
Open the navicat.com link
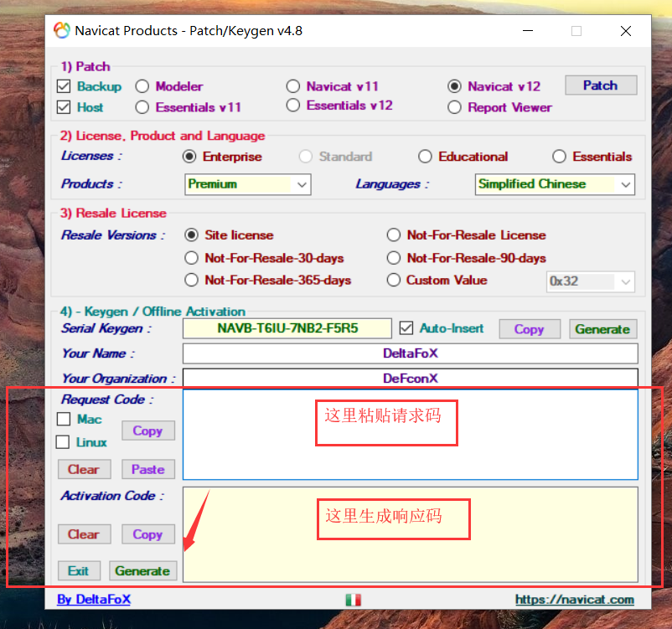click(575, 600)
